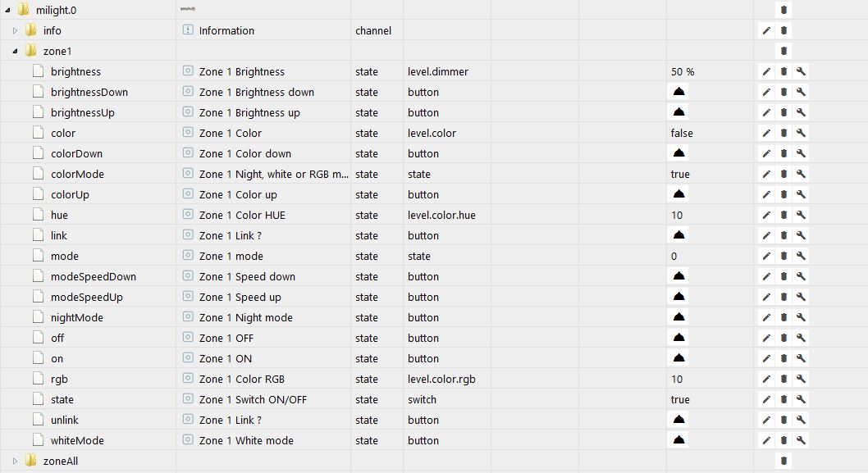Trigger the brightnessUp button
868x473 pixels.
[678, 112]
